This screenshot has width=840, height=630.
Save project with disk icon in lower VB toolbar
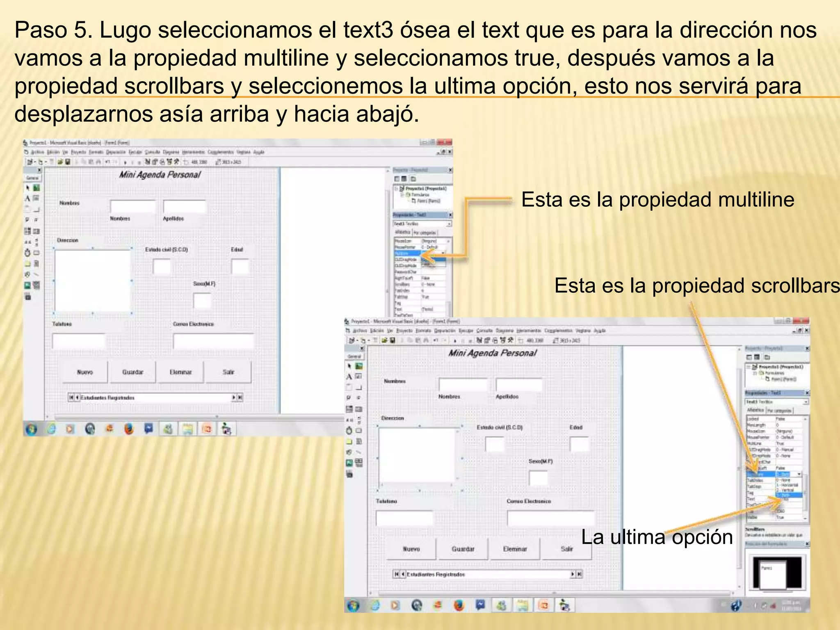[x=393, y=340]
